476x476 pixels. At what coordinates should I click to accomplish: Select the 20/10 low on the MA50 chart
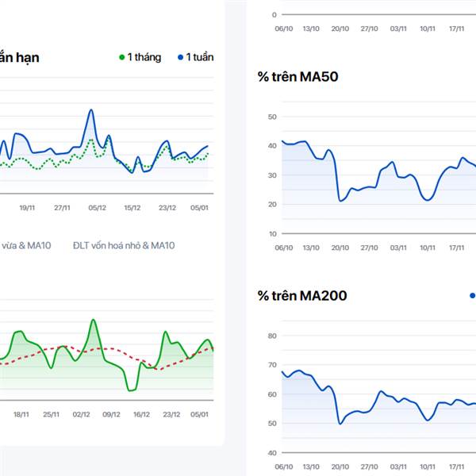point(341,201)
